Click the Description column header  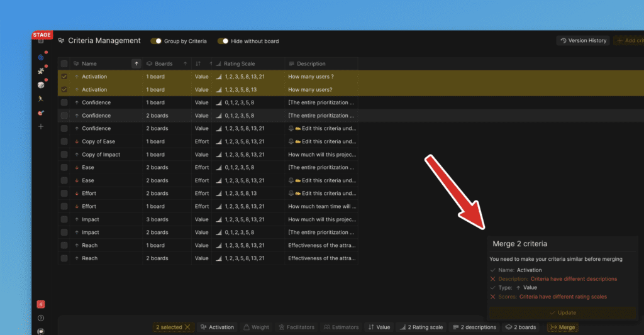[311, 63]
